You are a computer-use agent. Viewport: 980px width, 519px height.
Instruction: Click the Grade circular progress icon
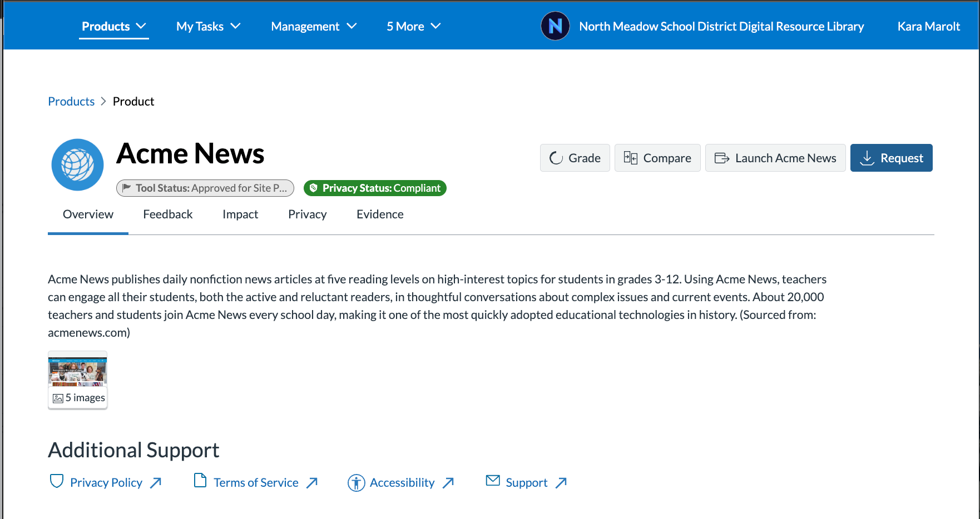click(556, 158)
